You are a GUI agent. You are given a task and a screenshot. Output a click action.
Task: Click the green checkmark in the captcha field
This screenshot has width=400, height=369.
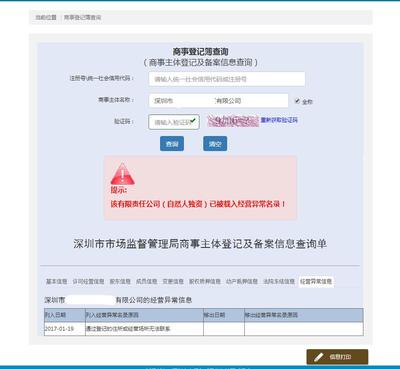(x=193, y=121)
